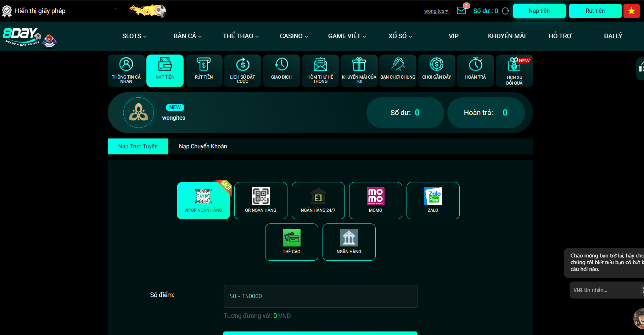Open Hòm Thư Hệ Thống mailbox icon
Image resolution: width=644 pixels, height=335 pixels.
point(320,70)
